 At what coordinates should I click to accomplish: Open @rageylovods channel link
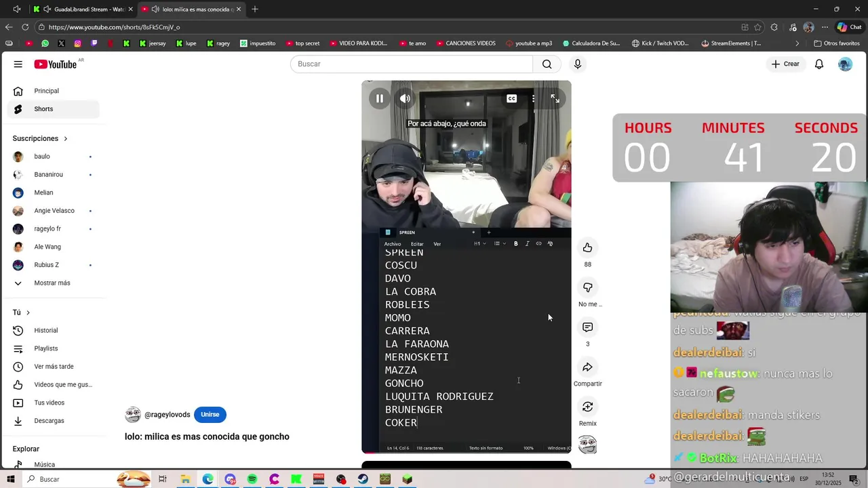(167, 415)
